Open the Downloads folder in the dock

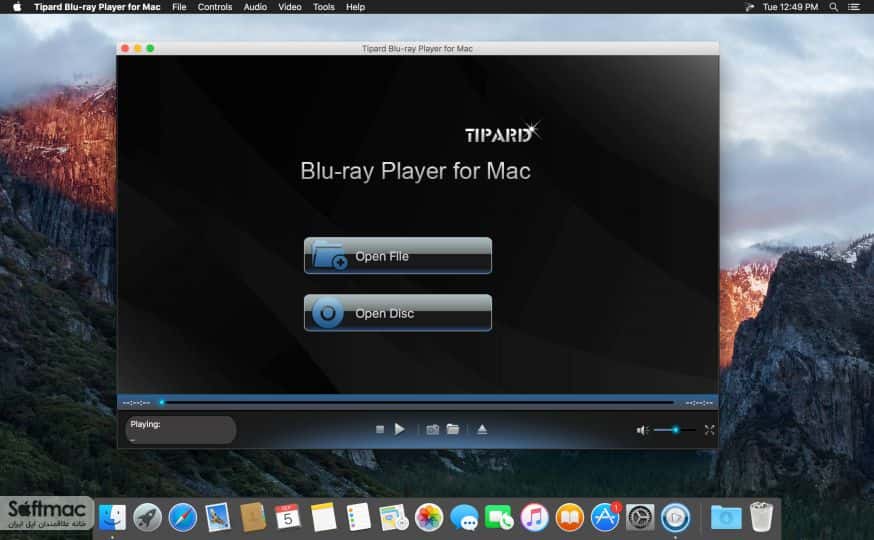click(726, 518)
